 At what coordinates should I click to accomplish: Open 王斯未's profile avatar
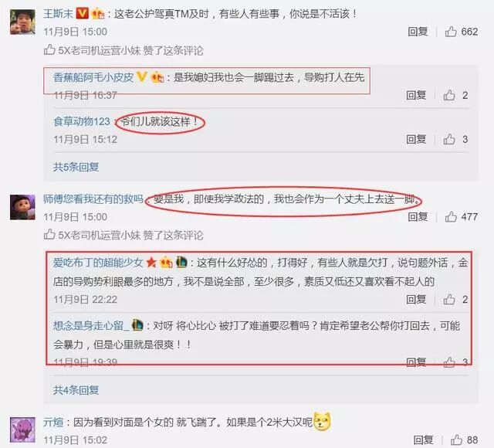22,22
